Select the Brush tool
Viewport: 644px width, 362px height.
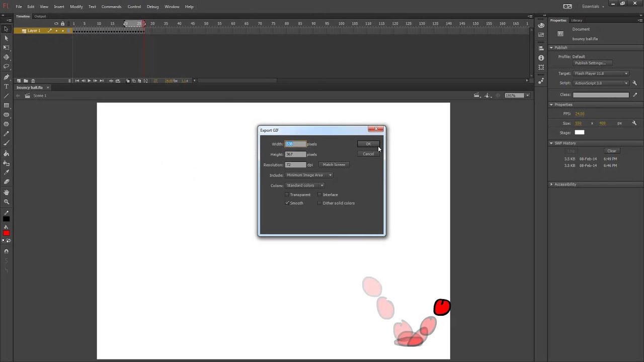(x=7, y=144)
